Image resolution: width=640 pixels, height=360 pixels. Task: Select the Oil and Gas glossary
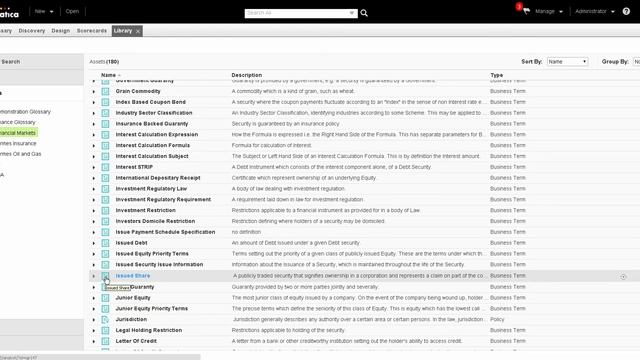coord(20,154)
